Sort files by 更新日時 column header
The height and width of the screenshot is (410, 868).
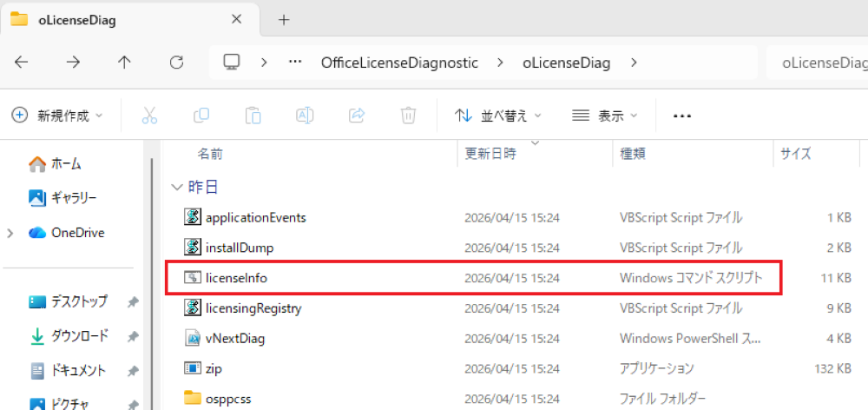(x=491, y=154)
